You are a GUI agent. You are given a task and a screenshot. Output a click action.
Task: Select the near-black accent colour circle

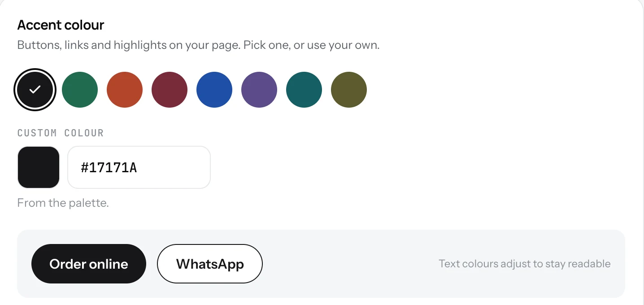[35, 90]
